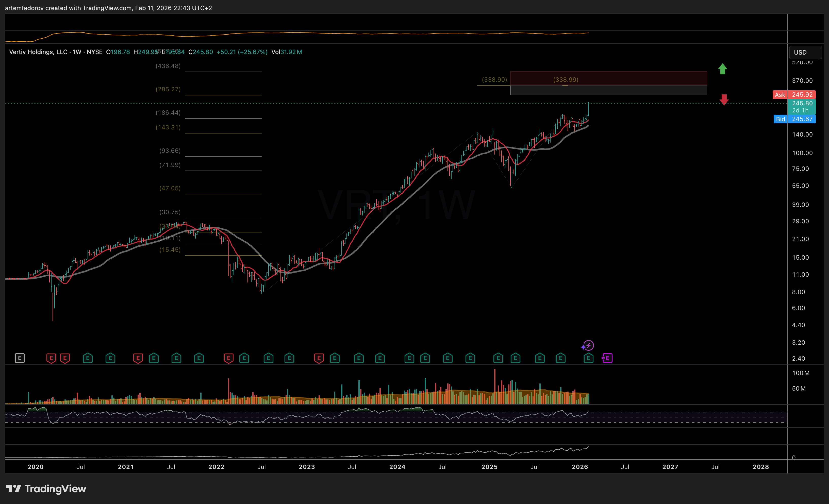Open the green earnings marker above Jul 2022
Image resolution: width=829 pixels, height=504 pixels.
coord(269,358)
